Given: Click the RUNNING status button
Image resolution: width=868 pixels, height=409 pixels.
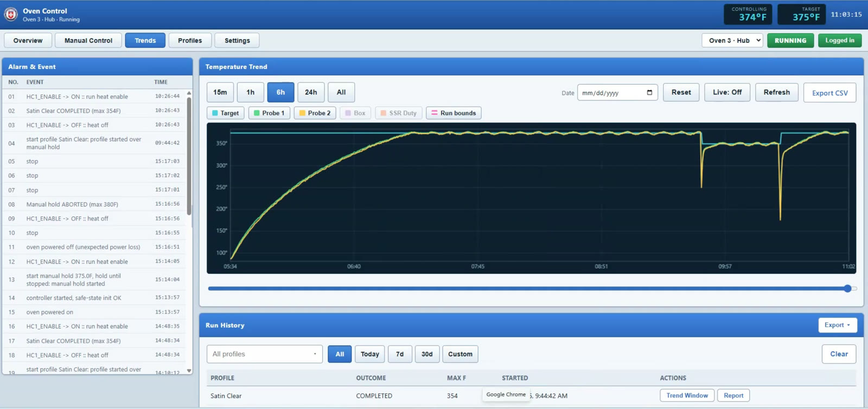Looking at the screenshot, I should (790, 40).
